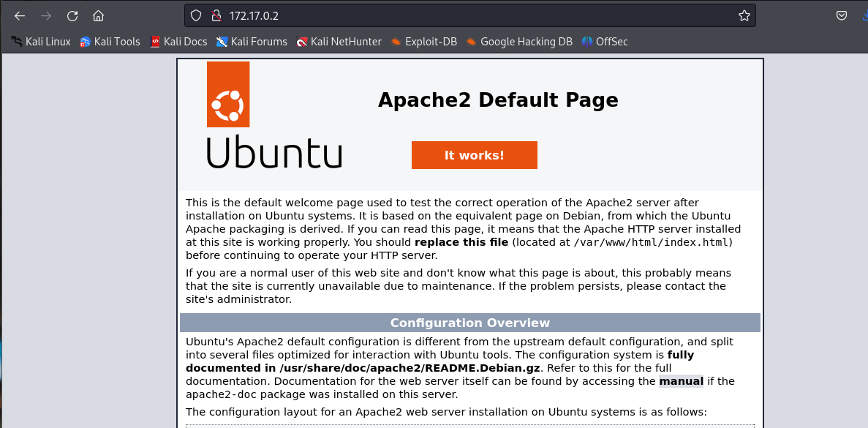Image resolution: width=868 pixels, height=428 pixels.
Task: Visit the Kali Forums bookmark
Action: (x=252, y=42)
